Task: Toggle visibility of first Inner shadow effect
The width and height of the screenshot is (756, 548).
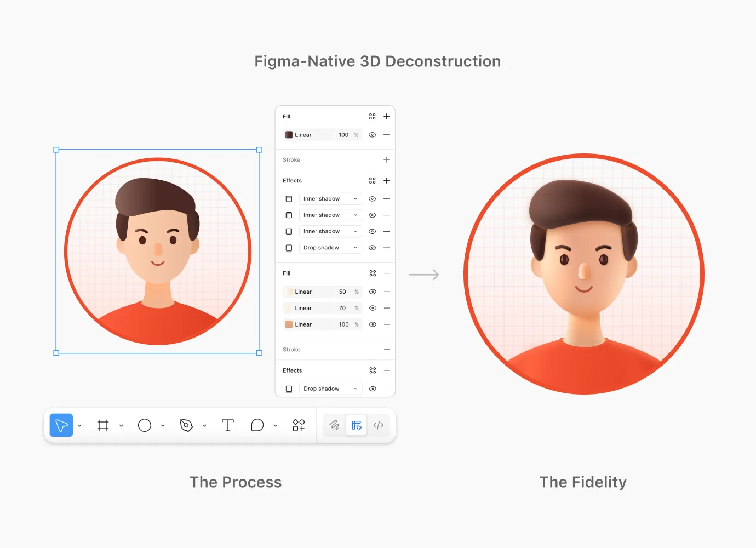Action: coord(373,199)
